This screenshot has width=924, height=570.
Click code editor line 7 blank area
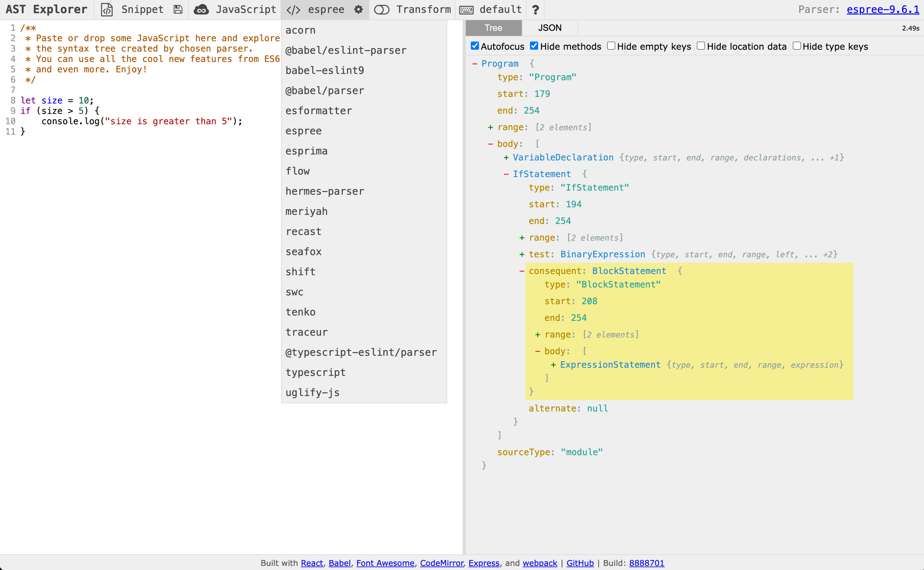click(113, 90)
